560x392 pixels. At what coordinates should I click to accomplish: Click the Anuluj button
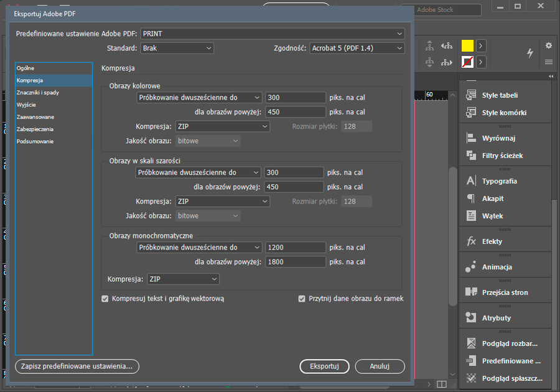click(x=380, y=366)
